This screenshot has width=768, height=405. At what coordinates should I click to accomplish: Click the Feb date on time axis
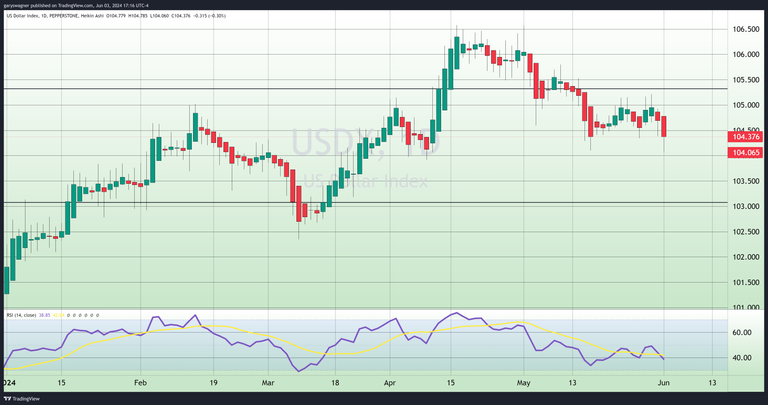point(140,382)
